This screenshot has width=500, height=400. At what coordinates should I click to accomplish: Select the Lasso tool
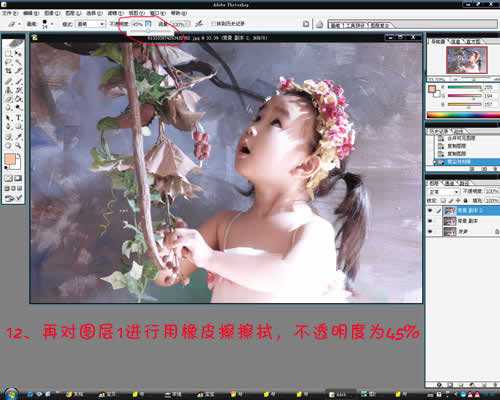tap(9, 62)
